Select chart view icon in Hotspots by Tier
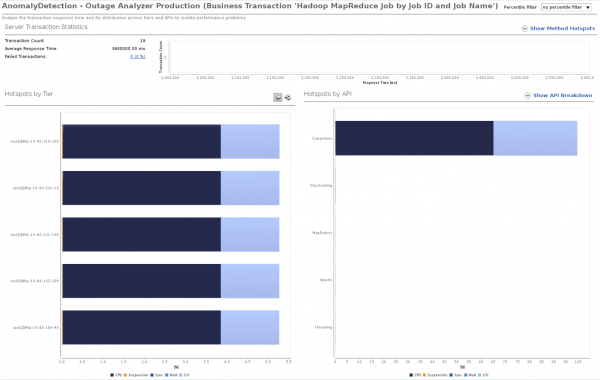600x380 pixels. point(278,98)
